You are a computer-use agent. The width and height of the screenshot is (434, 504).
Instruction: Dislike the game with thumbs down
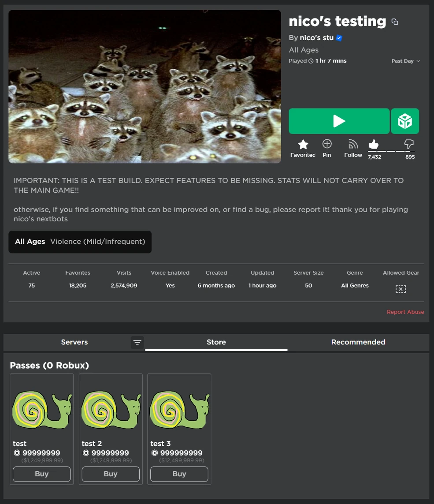click(x=408, y=144)
